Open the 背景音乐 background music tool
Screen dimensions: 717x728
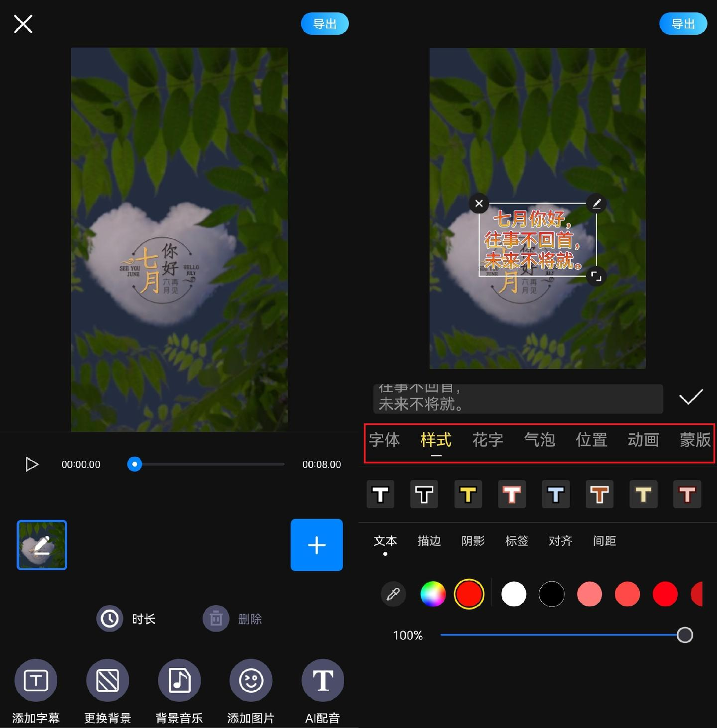(x=179, y=680)
